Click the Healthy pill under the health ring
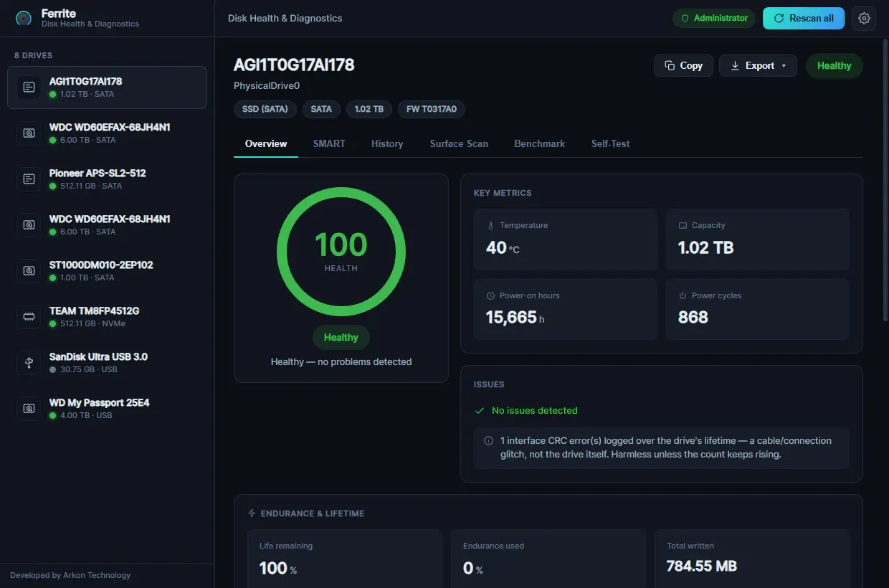This screenshot has width=889, height=588. click(341, 338)
